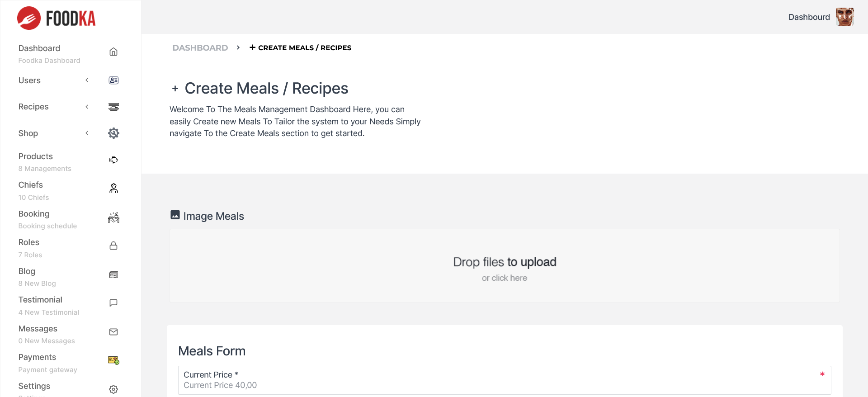Click the Payments card icon
Image resolution: width=868 pixels, height=397 pixels.
coord(113,360)
